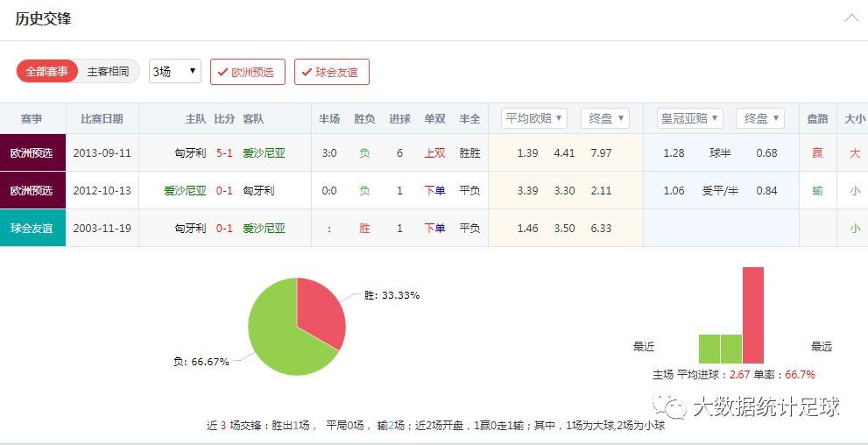Viewport: 868px width, 445px height.
Task: Click the 输 result in the 盘路 column
Action: (817, 190)
